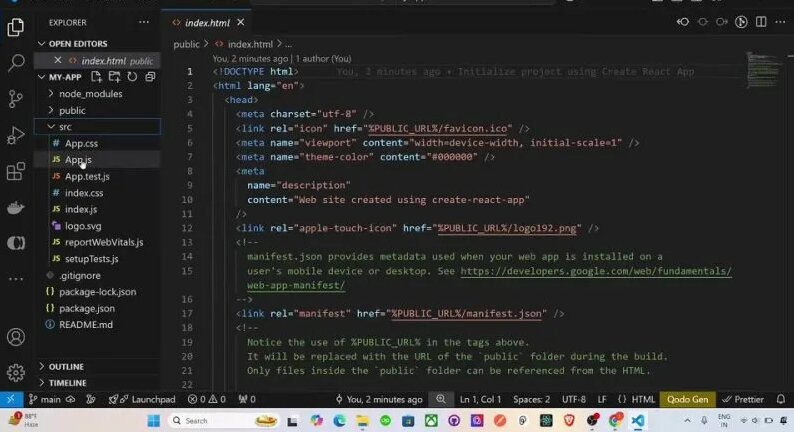Open Launchpad from status bar
This screenshot has width=794, height=432.
142,399
